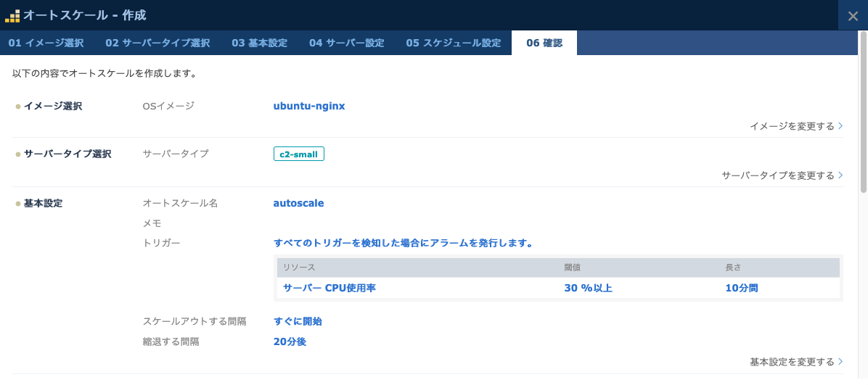Open the 基本設定を変更する link

point(792,362)
